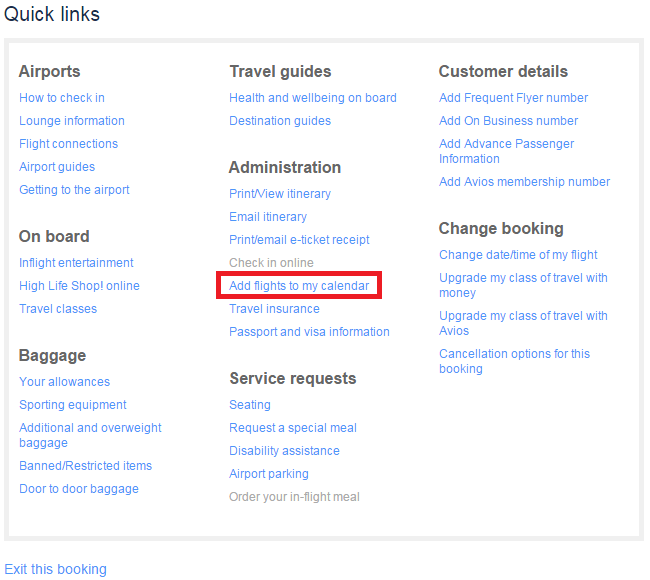Click the On board heading

pyautogui.click(x=54, y=236)
